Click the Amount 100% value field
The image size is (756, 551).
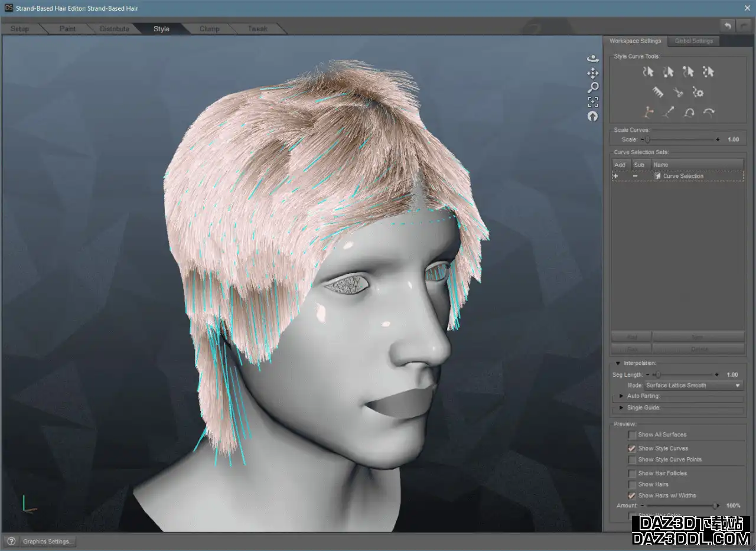tap(733, 506)
